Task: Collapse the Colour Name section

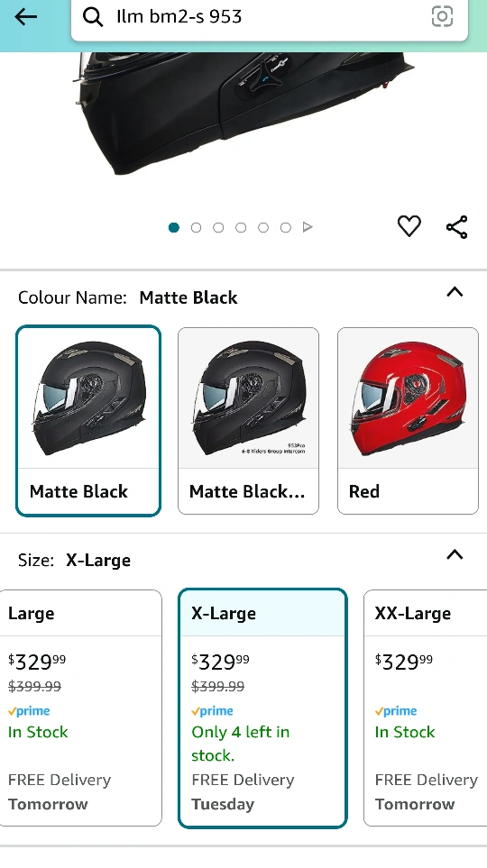Action: (455, 292)
